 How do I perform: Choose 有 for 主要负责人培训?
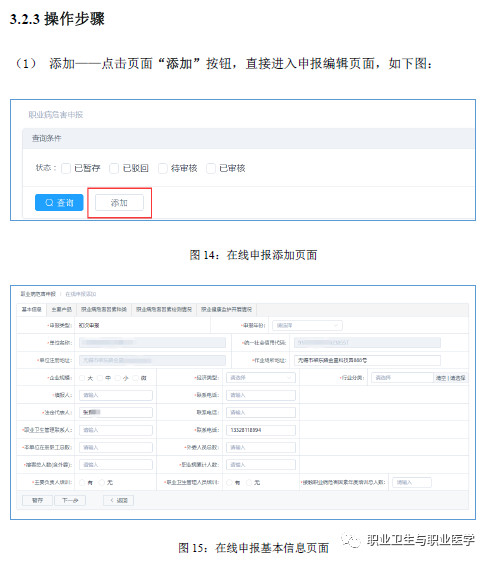pos(82,483)
